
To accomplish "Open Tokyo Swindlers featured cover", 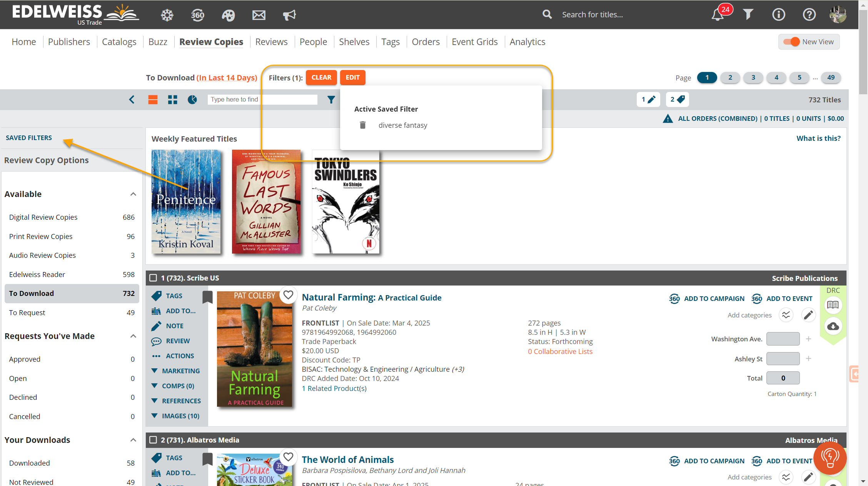I will point(346,202).
